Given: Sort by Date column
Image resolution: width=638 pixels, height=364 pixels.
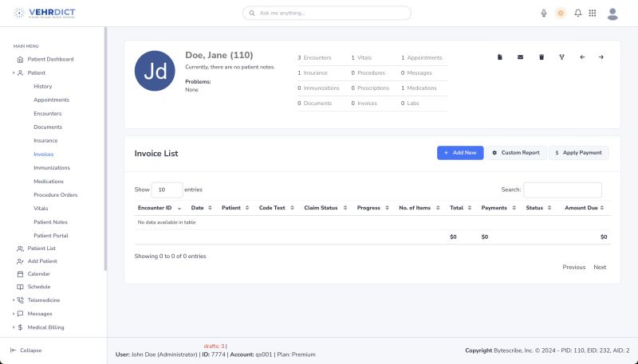Looking at the screenshot, I should [201, 208].
